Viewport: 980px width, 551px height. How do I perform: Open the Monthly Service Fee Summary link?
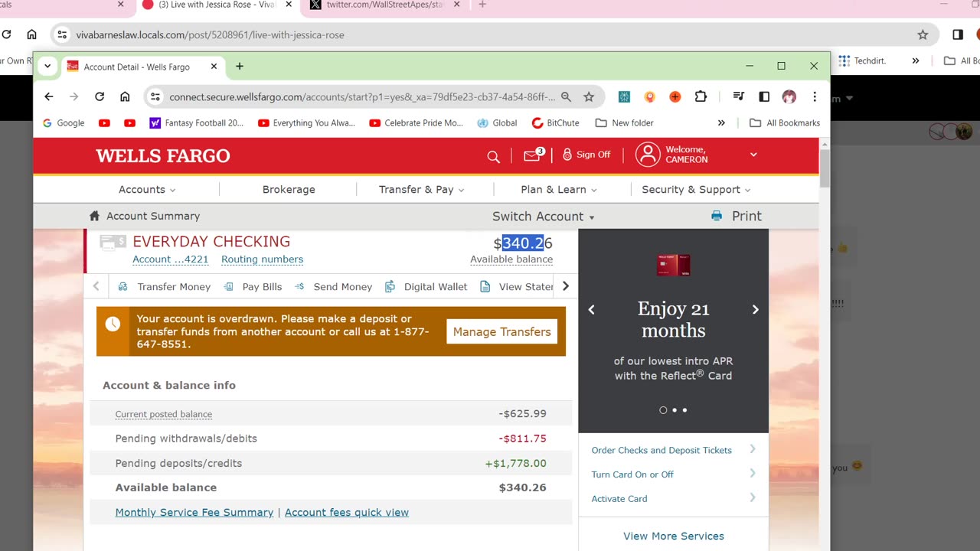[194, 513]
